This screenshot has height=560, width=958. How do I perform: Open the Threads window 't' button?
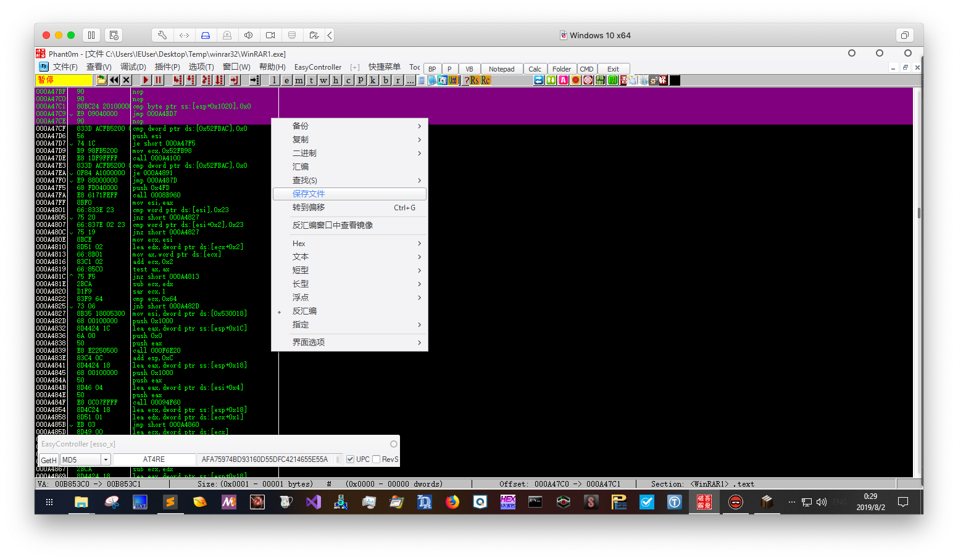(311, 80)
